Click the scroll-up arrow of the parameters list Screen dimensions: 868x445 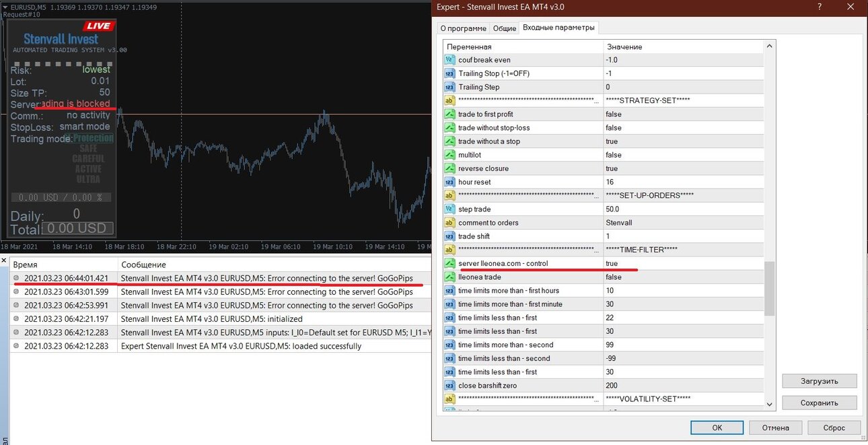tap(770, 46)
